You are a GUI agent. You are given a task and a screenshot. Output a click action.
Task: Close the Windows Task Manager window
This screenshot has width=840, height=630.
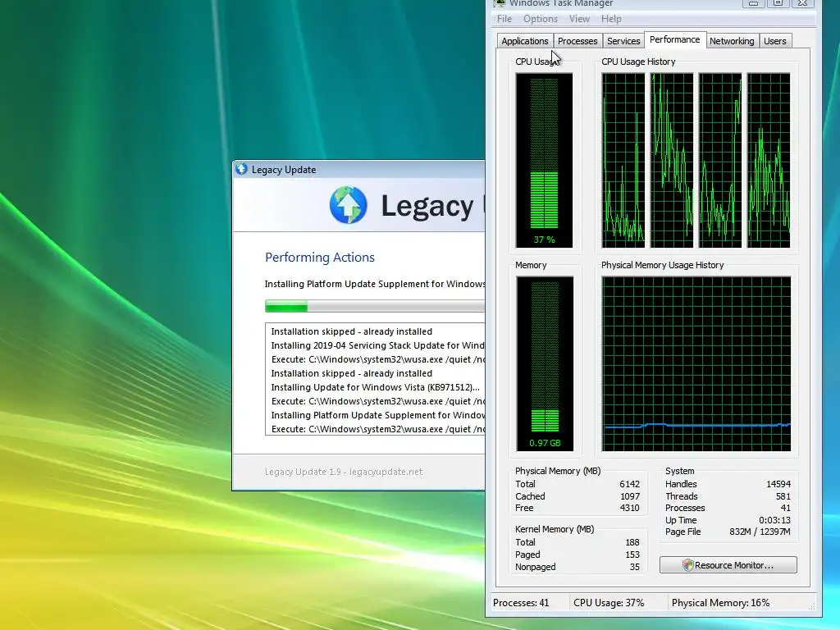click(802, 3)
